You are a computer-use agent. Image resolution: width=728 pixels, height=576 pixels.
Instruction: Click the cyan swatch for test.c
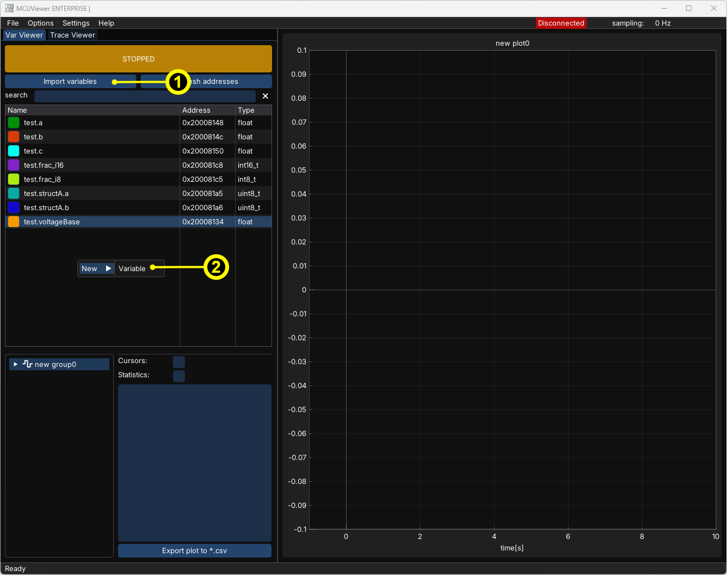(14, 151)
